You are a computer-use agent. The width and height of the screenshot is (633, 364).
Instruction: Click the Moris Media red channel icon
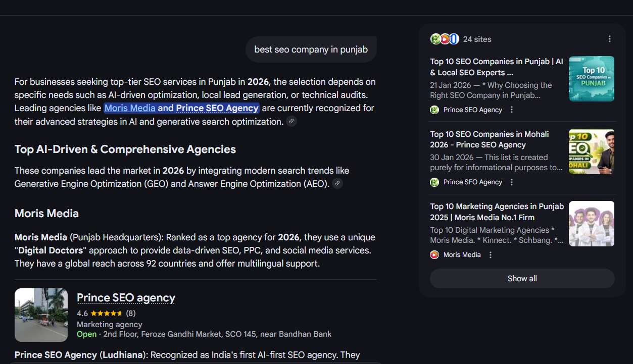pos(434,254)
